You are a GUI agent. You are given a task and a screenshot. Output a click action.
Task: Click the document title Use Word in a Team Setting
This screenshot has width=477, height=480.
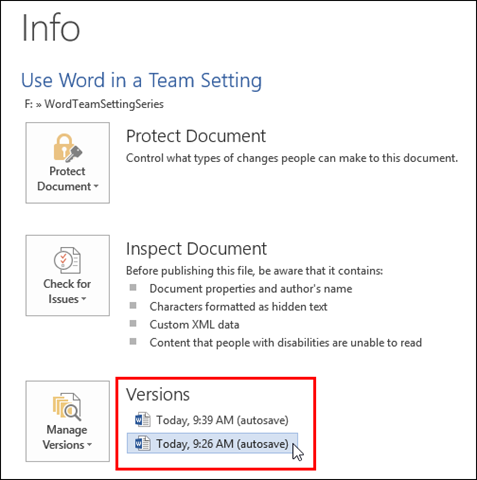141,81
